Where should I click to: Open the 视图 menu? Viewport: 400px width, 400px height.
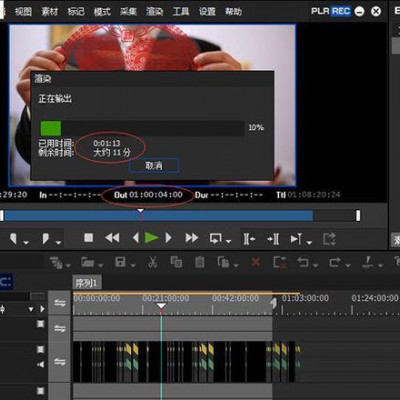[23, 12]
